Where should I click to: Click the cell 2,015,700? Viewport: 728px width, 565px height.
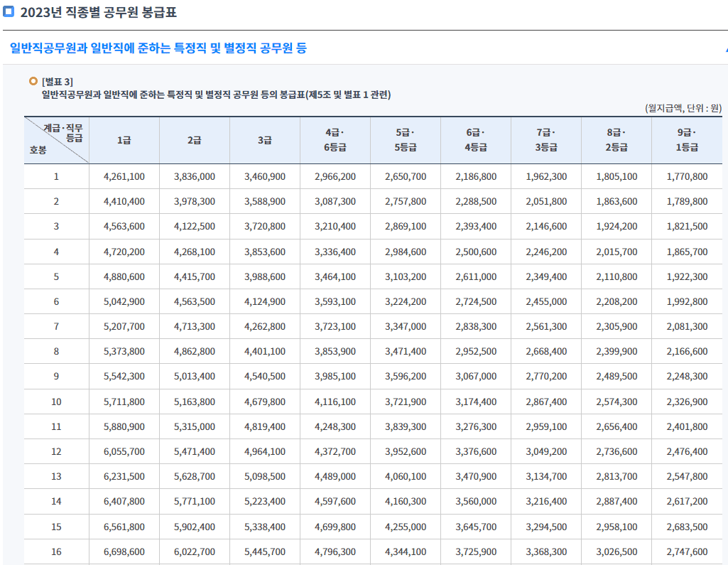click(616, 252)
